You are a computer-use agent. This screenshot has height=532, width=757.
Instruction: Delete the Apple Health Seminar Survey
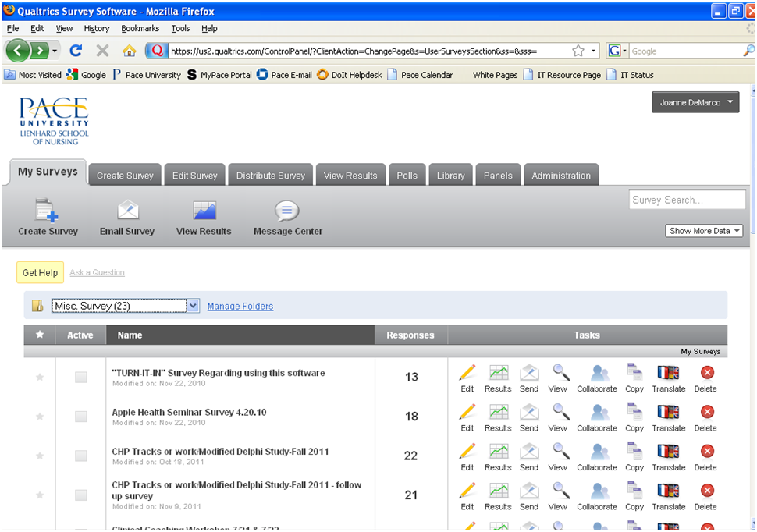point(706,413)
